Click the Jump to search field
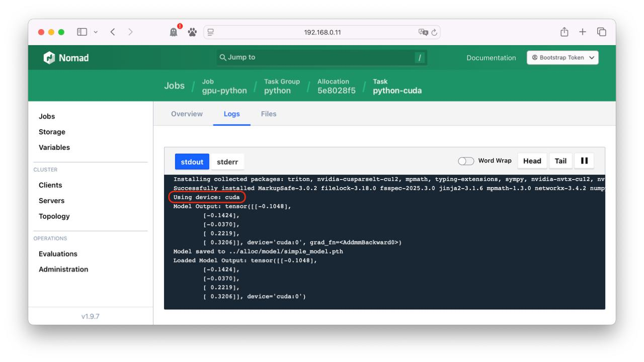 pos(322,57)
